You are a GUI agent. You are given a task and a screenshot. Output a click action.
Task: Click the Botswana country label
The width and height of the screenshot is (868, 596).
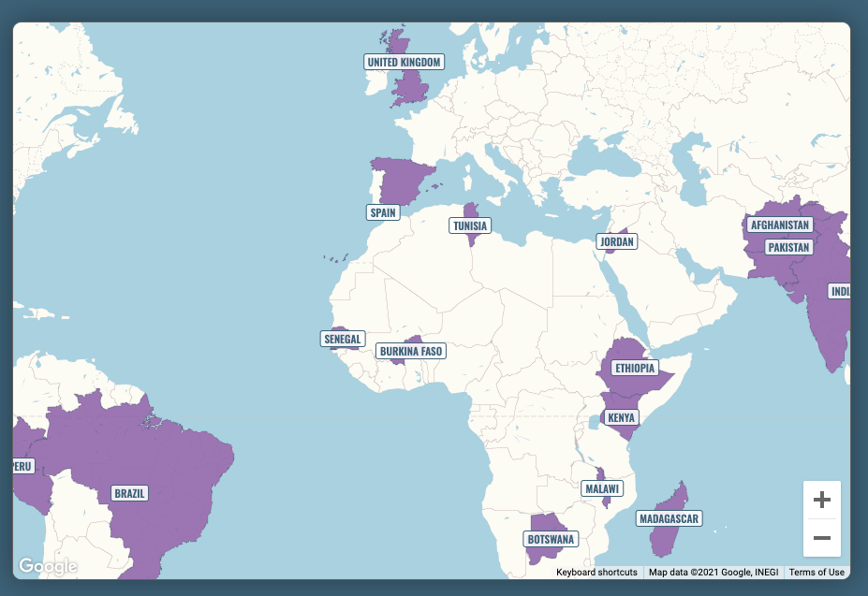pos(551,540)
